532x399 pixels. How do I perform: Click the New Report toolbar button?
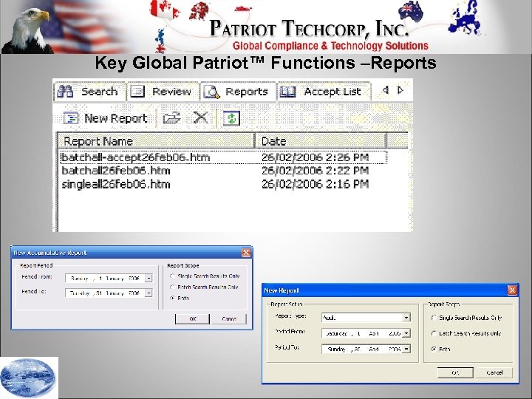(105, 118)
